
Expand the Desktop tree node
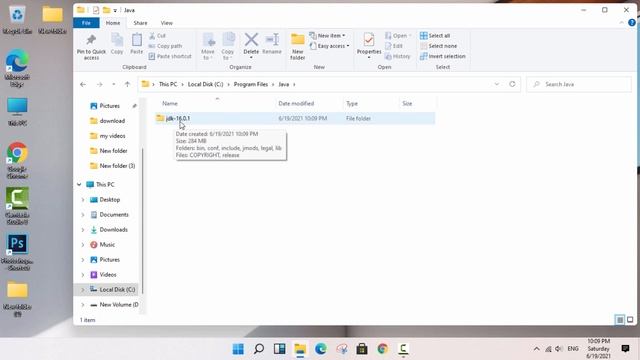click(x=83, y=200)
